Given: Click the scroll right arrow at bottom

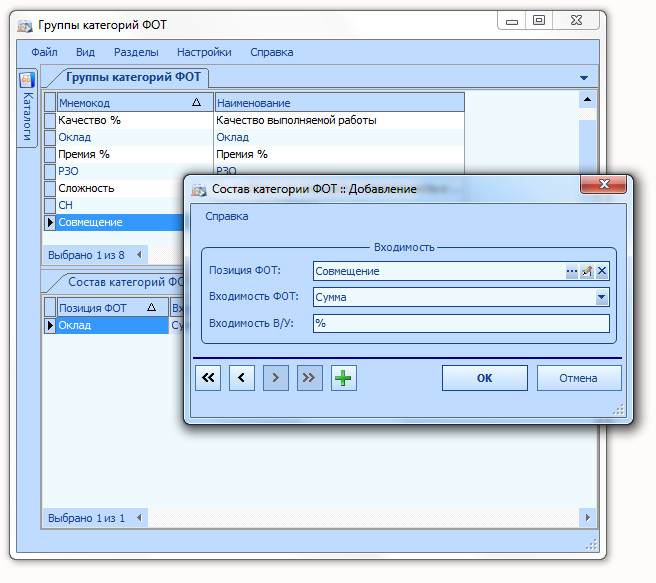Looking at the screenshot, I should click(587, 518).
